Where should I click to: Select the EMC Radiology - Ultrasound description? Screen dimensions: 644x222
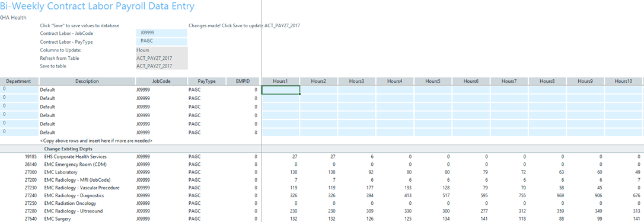click(74, 211)
